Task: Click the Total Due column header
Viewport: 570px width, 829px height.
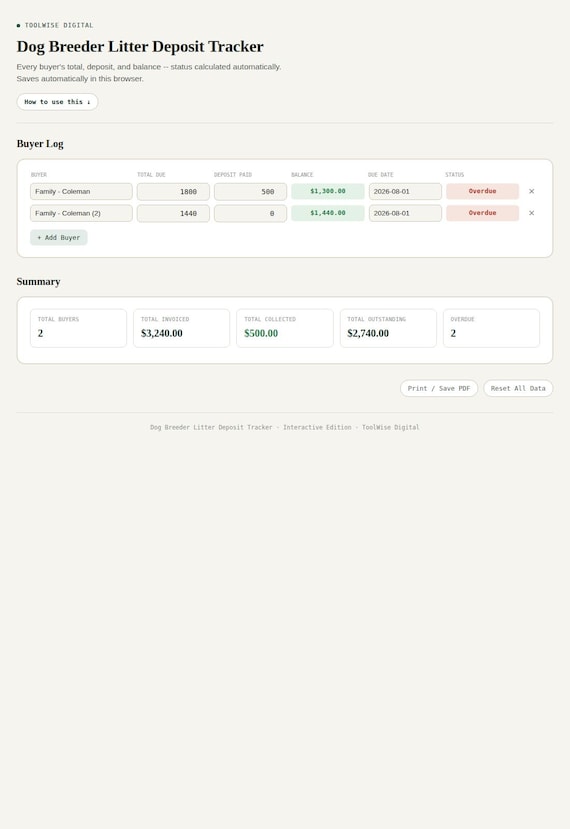Action: 151,174
